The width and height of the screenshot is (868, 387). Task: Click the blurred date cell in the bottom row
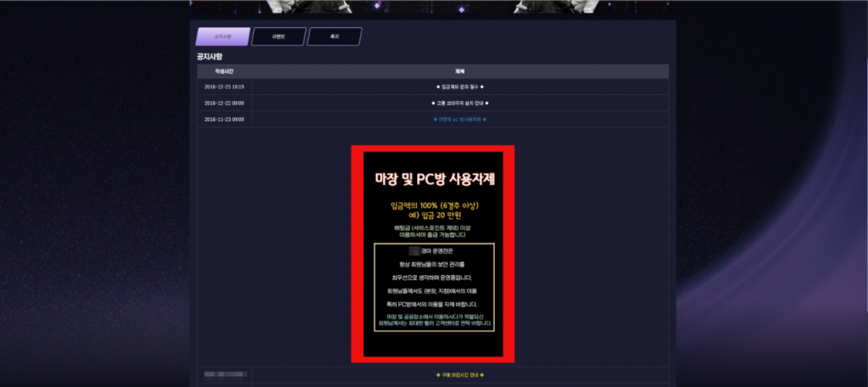coord(224,374)
